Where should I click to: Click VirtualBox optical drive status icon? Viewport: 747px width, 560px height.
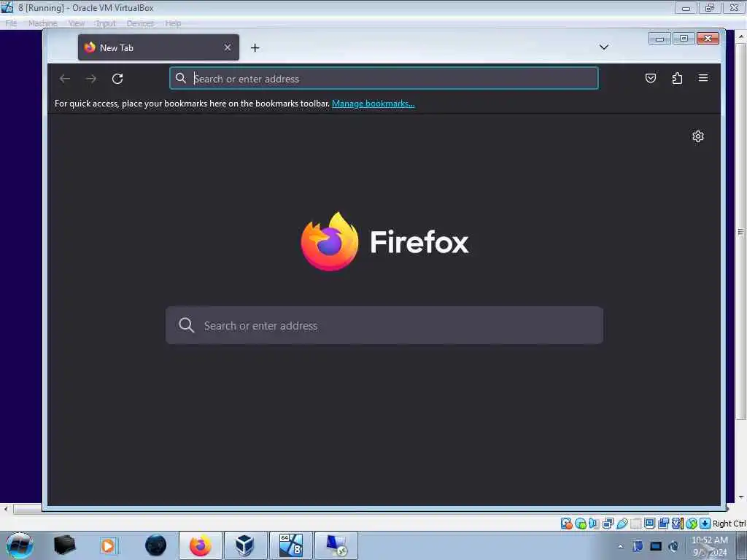(581, 524)
